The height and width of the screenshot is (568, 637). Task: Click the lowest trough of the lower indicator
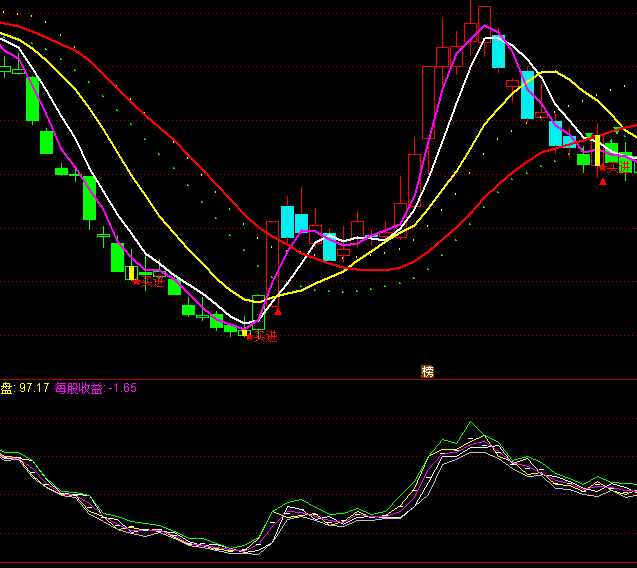236,549
